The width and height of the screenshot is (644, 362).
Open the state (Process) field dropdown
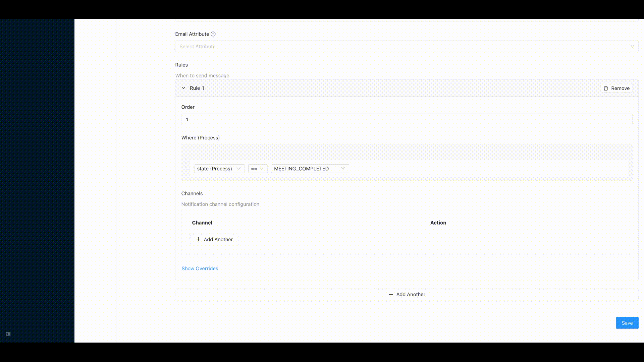219,169
